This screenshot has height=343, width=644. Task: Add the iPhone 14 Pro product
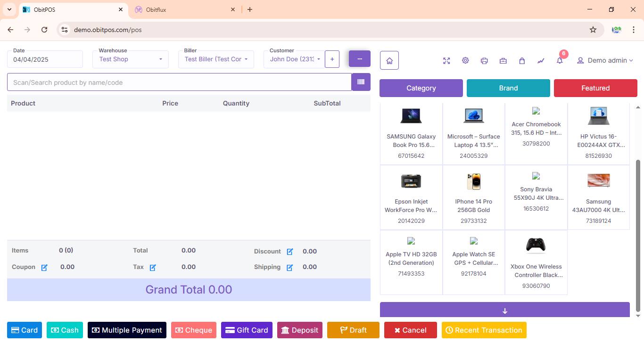pos(473,197)
